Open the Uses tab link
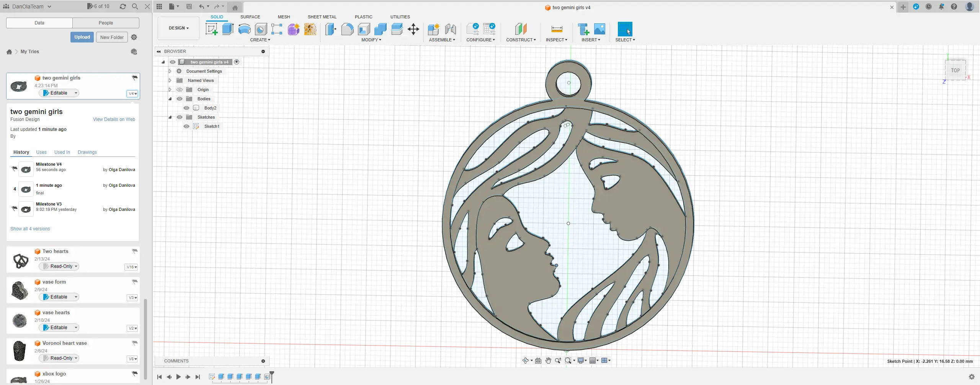Image resolution: width=980 pixels, height=385 pixels. 41,152
